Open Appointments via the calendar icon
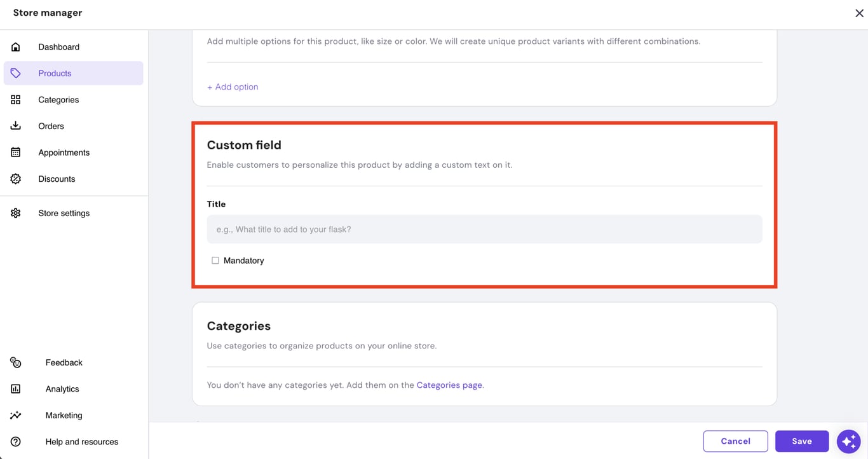Viewport: 868px width, 459px height. click(x=15, y=152)
